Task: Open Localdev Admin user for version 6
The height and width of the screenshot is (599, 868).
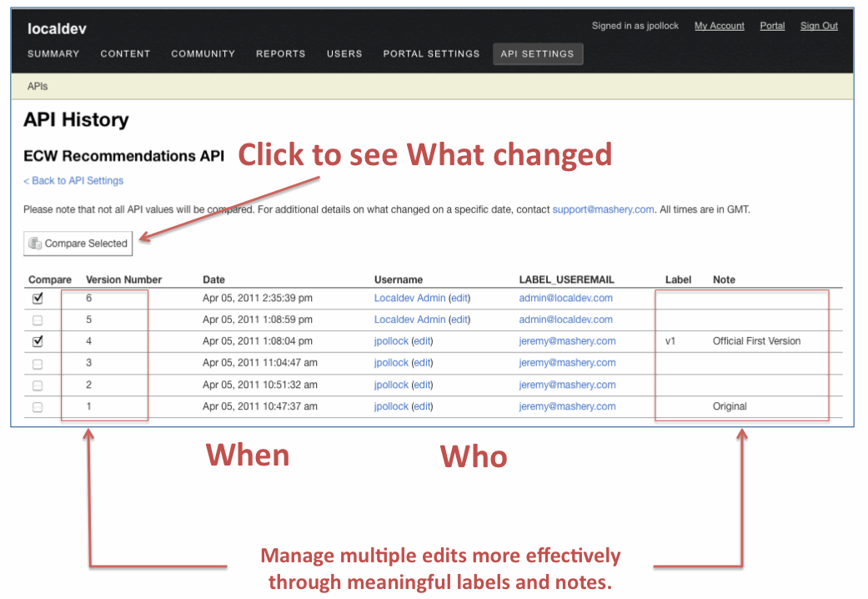Action: pyautogui.click(x=409, y=298)
